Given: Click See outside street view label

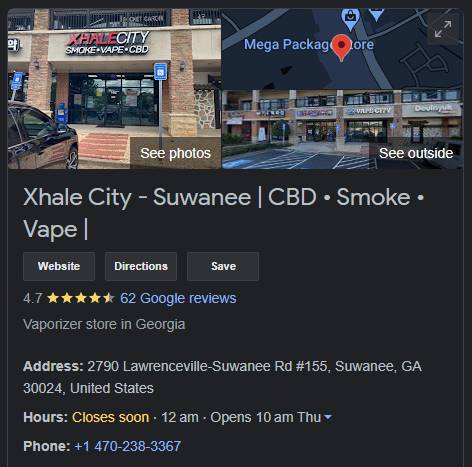Looking at the screenshot, I should point(416,153).
